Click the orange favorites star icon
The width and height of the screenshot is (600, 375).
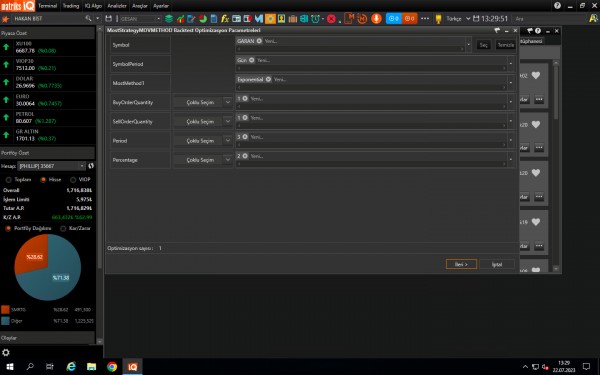(x=5, y=18)
